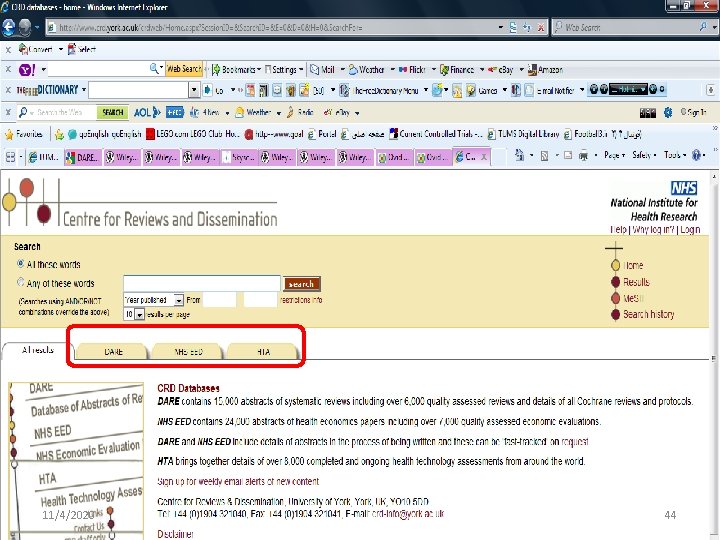The height and width of the screenshot is (540, 720).
Task: Expand the address bar URL dropdown arrow
Action: pyautogui.click(x=501, y=28)
